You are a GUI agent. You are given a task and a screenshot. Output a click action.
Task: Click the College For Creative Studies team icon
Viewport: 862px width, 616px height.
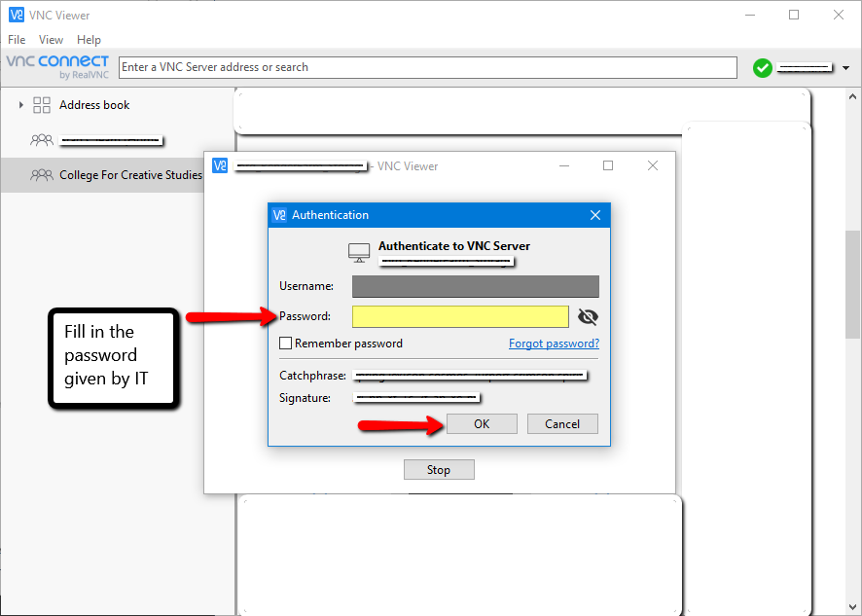42,175
